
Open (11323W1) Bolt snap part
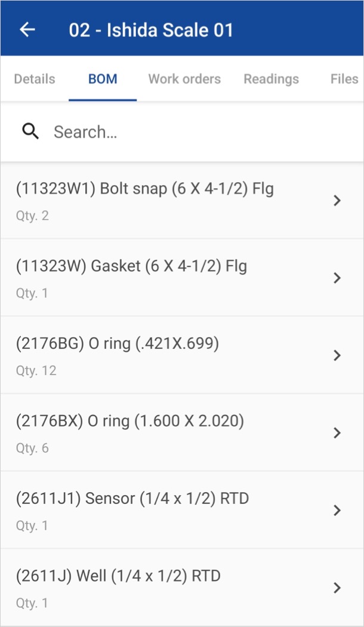click(145, 189)
